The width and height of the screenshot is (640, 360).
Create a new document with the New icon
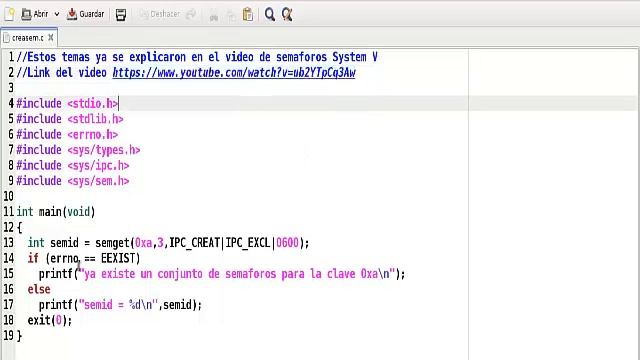click(x=9, y=14)
